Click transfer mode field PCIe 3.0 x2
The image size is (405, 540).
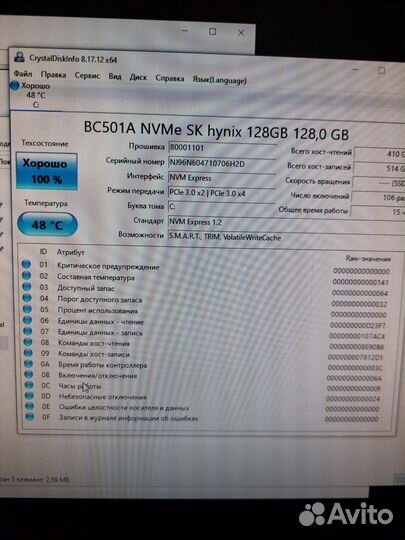[x=222, y=193]
